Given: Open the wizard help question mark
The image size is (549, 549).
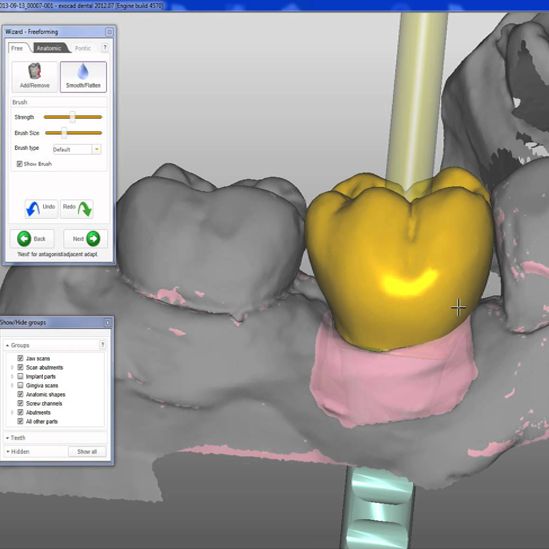Looking at the screenshot, I should pyautogui.click(x=105, y=48).
